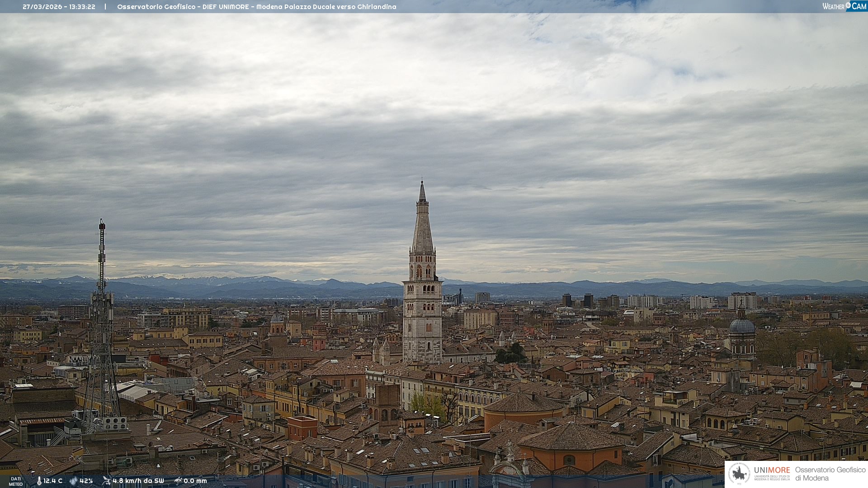868x488 pixels.
Task: Click the humidity water droplets icon
Action: click(73, 481)
